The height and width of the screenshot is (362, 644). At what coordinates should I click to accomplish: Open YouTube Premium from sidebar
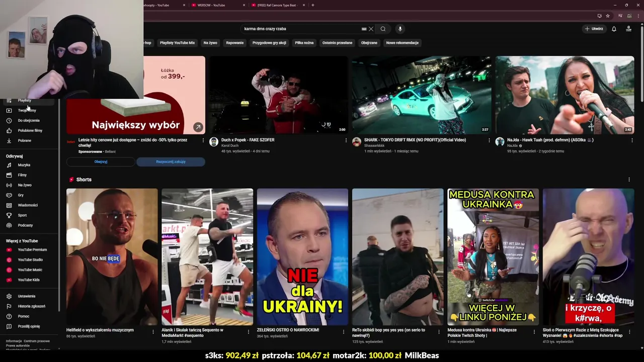coord(32,249)
